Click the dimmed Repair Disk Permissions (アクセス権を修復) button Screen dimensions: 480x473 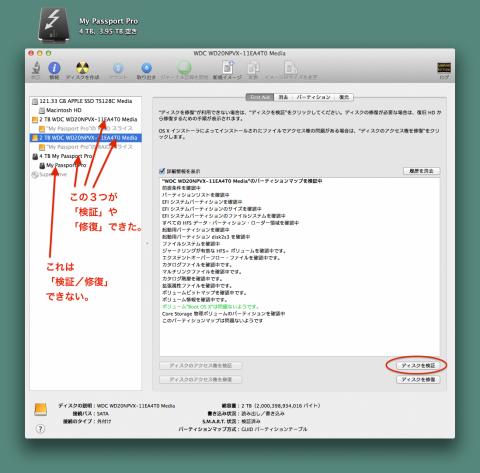pyautogui.click(x=200, y=379)
